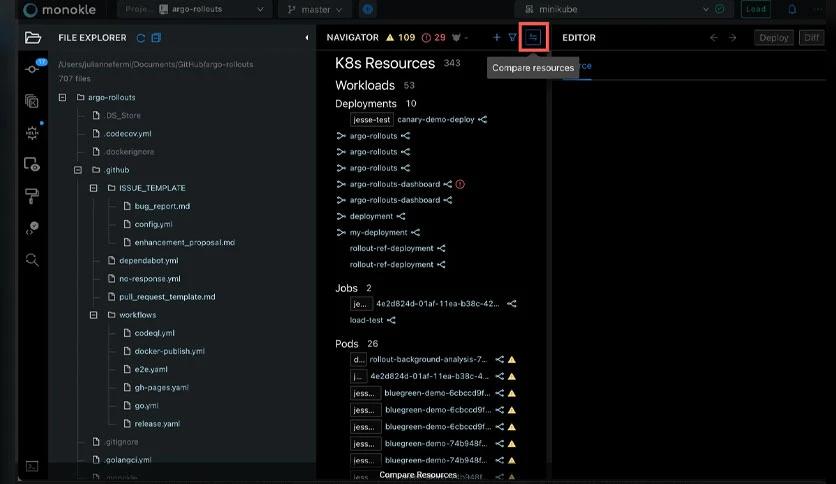This screenshot has height=484, width=836.
Task: Open the Git panel with badge 17
Action: point(33,69)
